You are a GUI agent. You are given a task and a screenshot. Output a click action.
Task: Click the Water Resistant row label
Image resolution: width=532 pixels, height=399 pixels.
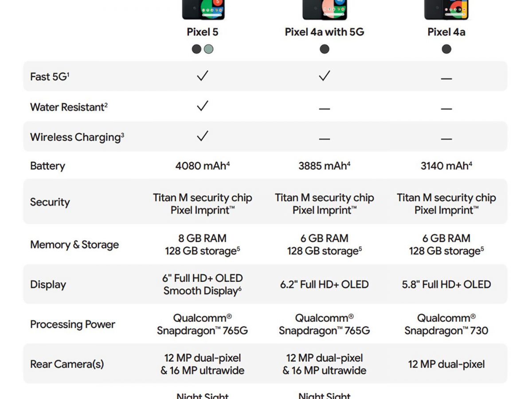tap(69, 107)
